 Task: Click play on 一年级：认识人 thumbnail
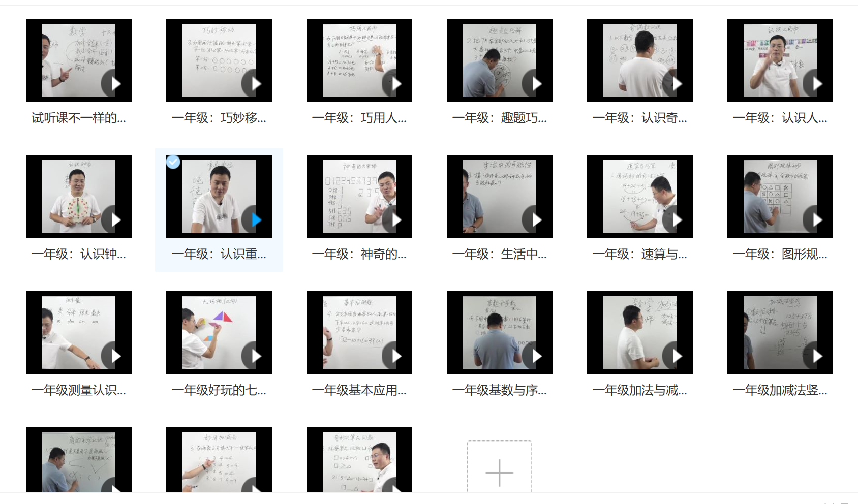point(816,84)
